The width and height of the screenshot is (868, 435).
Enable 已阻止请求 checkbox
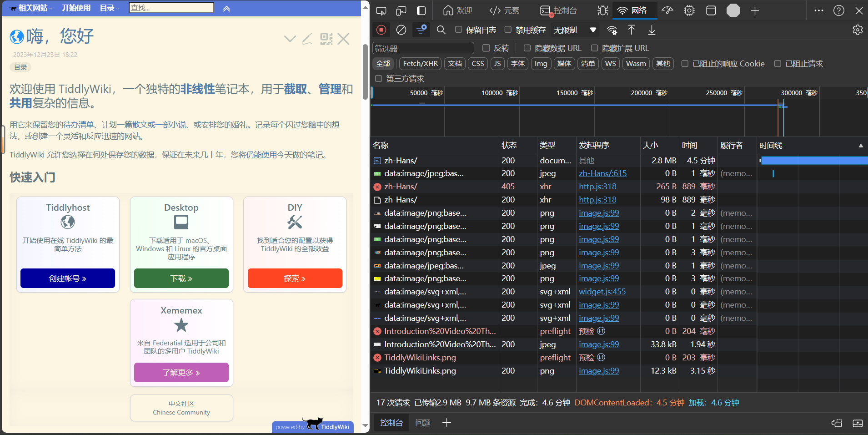778,64
